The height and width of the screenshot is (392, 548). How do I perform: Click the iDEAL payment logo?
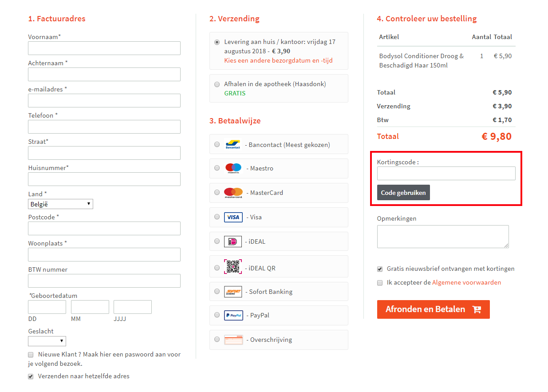click(x=233, y=242)
